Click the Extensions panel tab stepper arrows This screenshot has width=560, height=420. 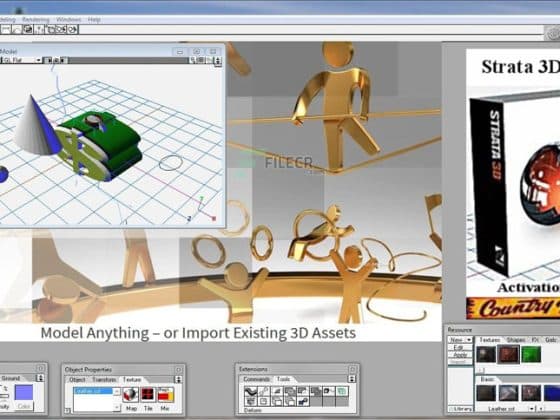[x=351, y=379]
